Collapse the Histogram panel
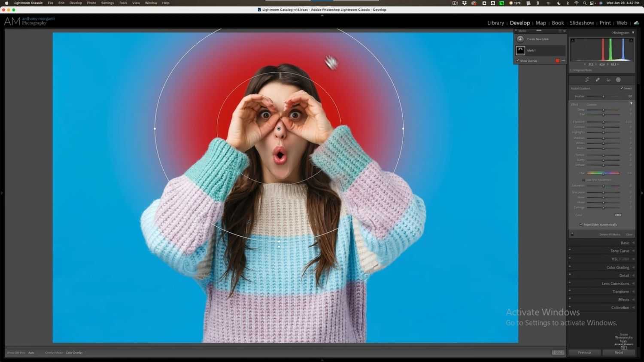This screenshot has height=362, width=644. 632,32
